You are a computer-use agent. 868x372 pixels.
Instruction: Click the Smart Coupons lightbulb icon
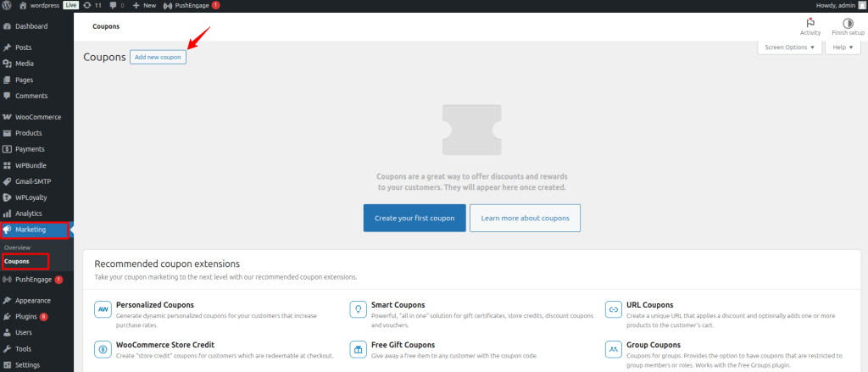[359, 309]
